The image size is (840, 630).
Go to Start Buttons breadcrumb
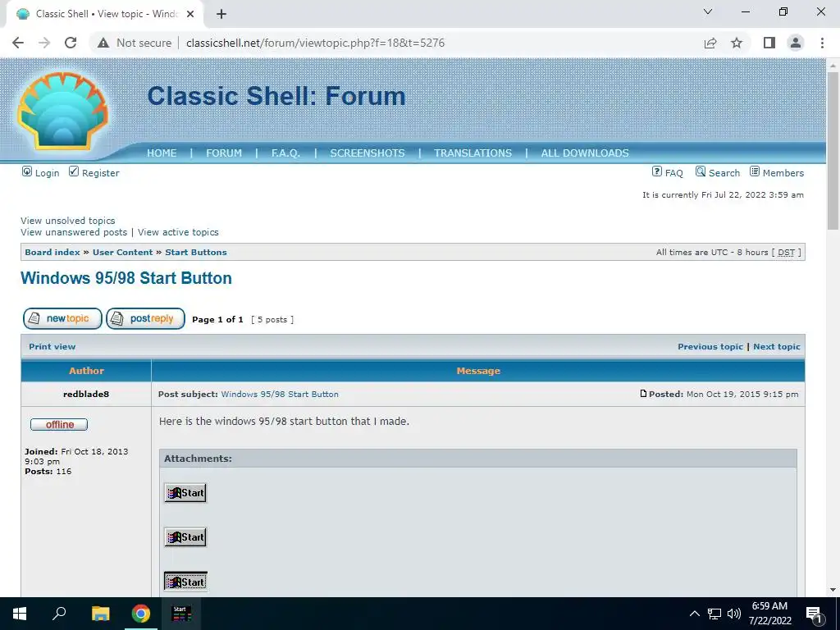[x=196, y=253]
